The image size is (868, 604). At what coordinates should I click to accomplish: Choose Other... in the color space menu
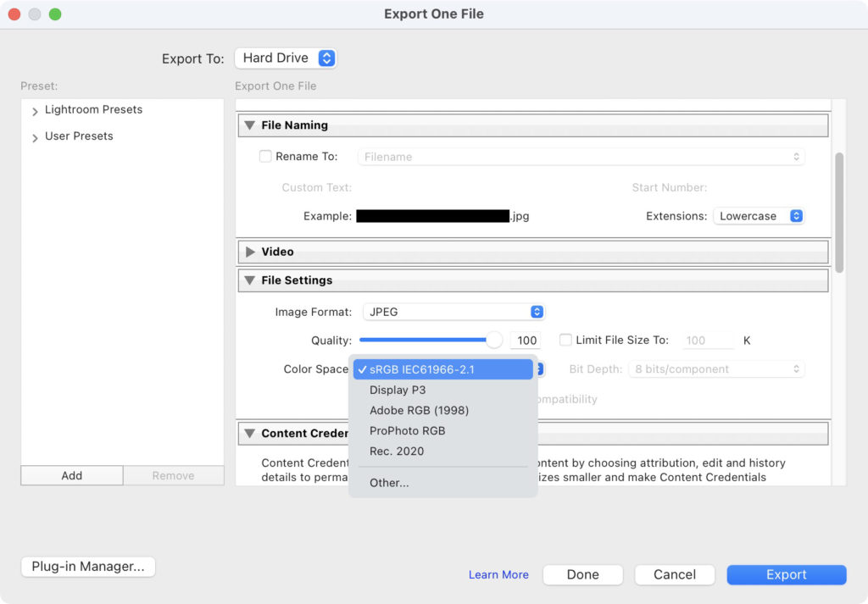coord(389,483)
